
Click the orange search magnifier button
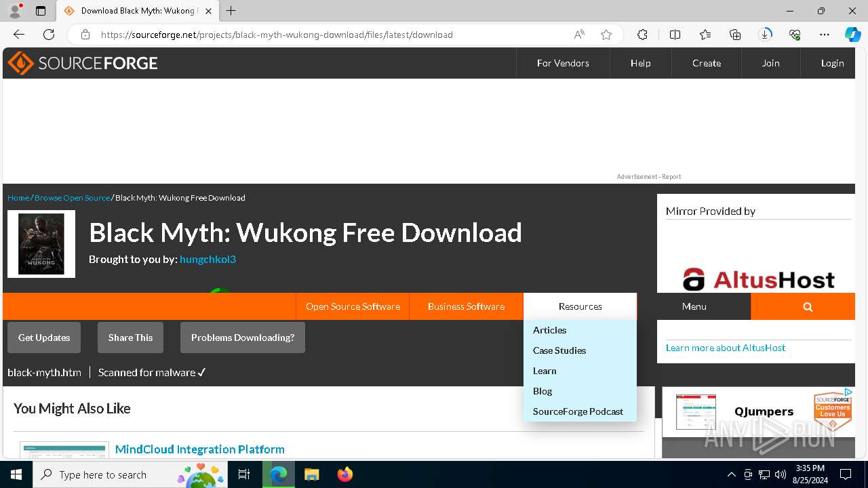[x=808, y=306]
